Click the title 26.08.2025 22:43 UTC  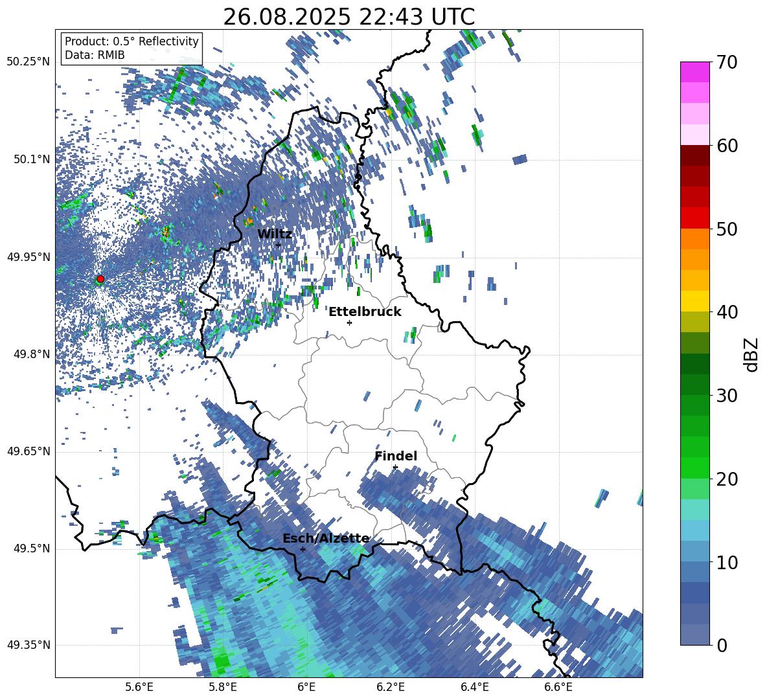click(349, 17)
